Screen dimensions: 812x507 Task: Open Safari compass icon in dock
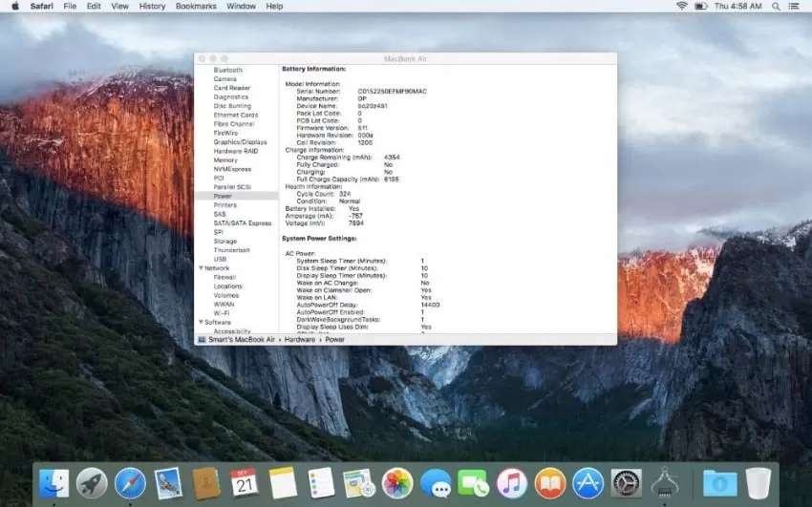coord(130,483)
